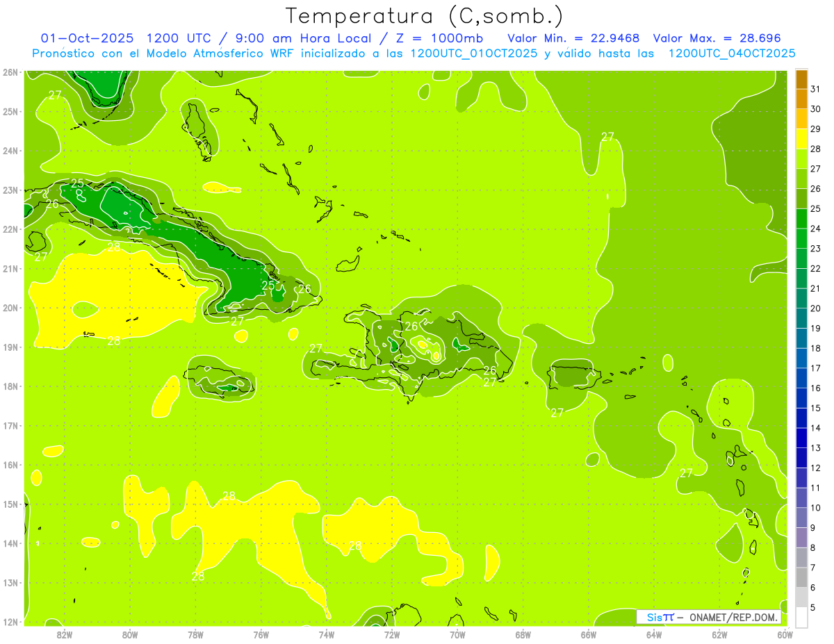Screen dimensions: 834x644
Task: Click the 70W longitude axis label
Action: [457, 634]
